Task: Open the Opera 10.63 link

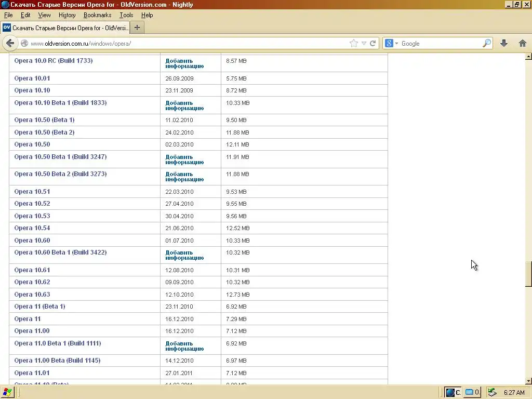Action: click(32, 294)
